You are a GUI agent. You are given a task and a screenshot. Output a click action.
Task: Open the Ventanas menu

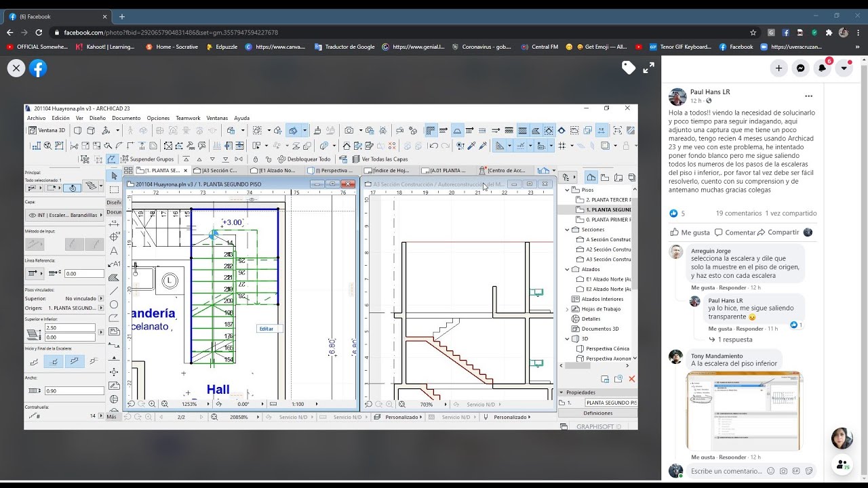(217, 118)
